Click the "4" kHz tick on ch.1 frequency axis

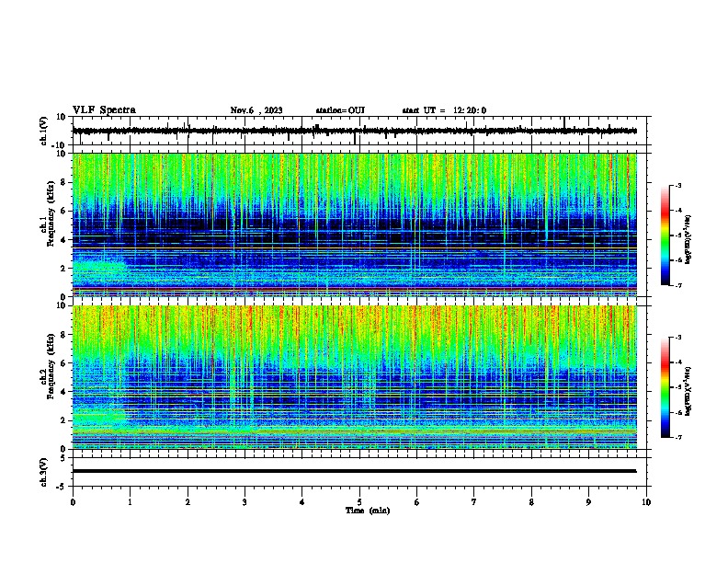(x=63, y=240)
